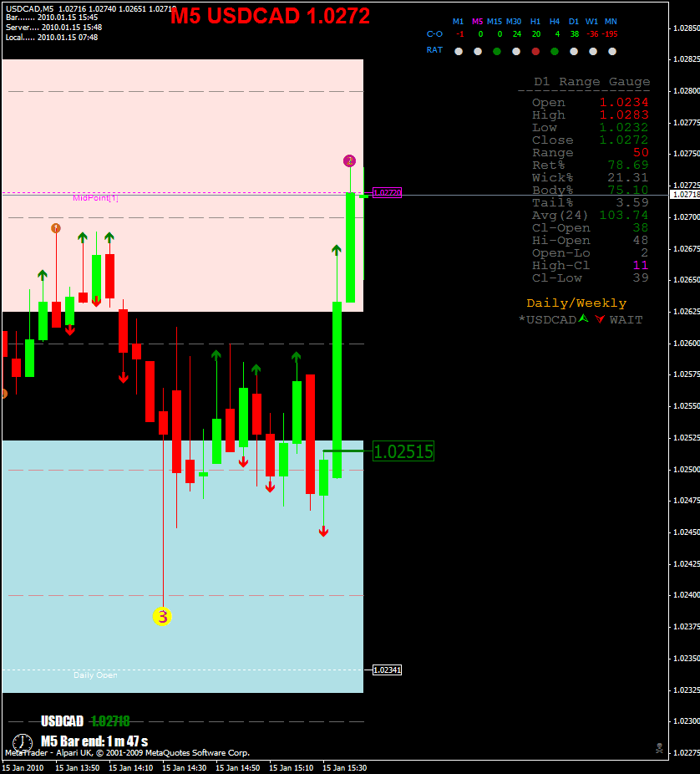
Task: Select the yellow circle marker numbered 3
Action: point(162,617)
